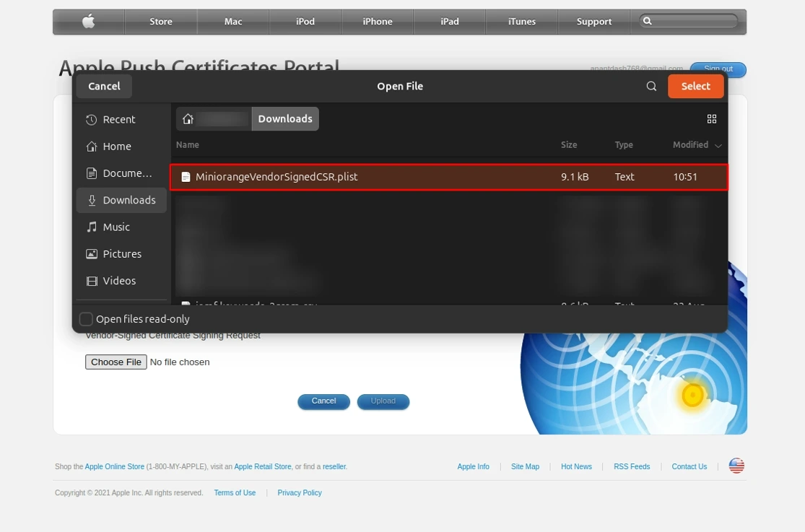Click the US flag language icon in footer
805x532 pixels.
[736, 466]
